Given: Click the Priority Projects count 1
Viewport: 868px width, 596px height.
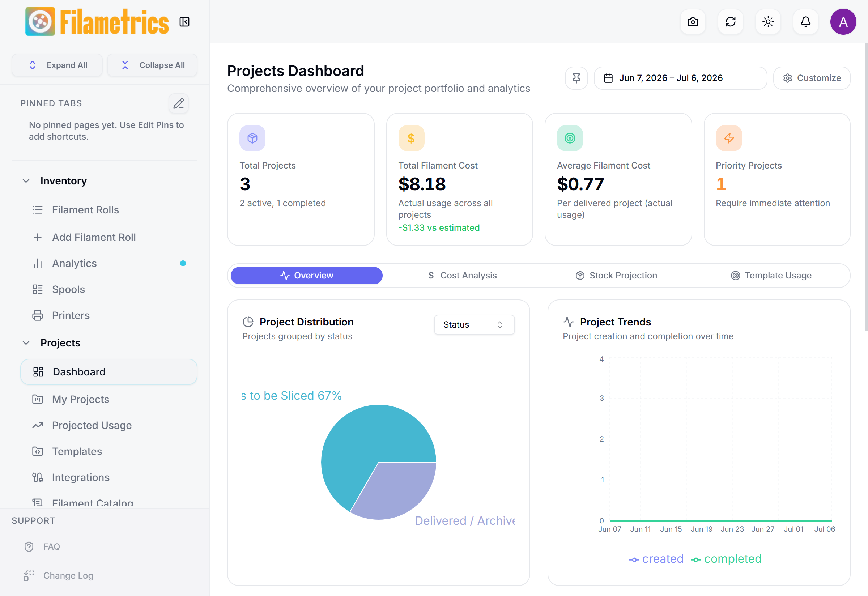Looking at the screenshot, I should pos(721,184).
